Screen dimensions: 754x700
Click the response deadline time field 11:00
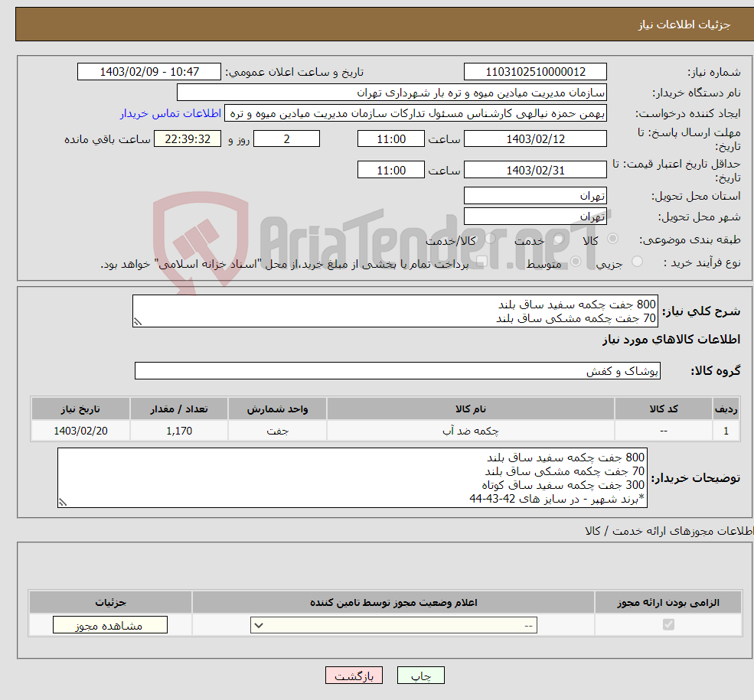(x=391, y=139)
